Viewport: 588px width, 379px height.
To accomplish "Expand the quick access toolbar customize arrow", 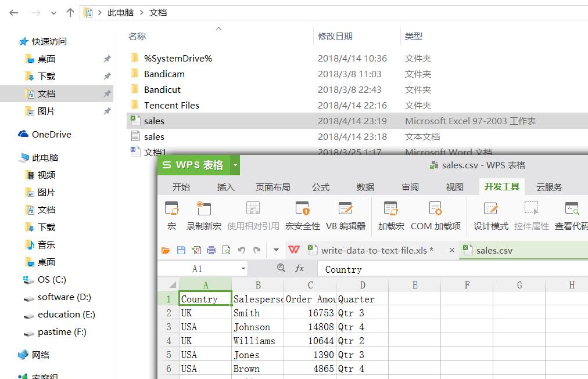I will [x=275, y=249].
